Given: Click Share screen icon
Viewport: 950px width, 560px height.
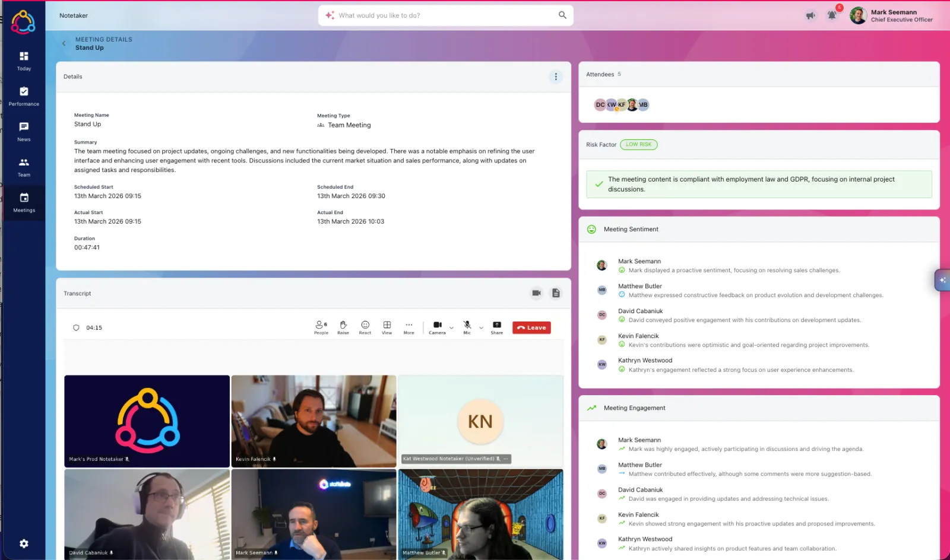Looking at the screenshot, I should click(497, 327).
